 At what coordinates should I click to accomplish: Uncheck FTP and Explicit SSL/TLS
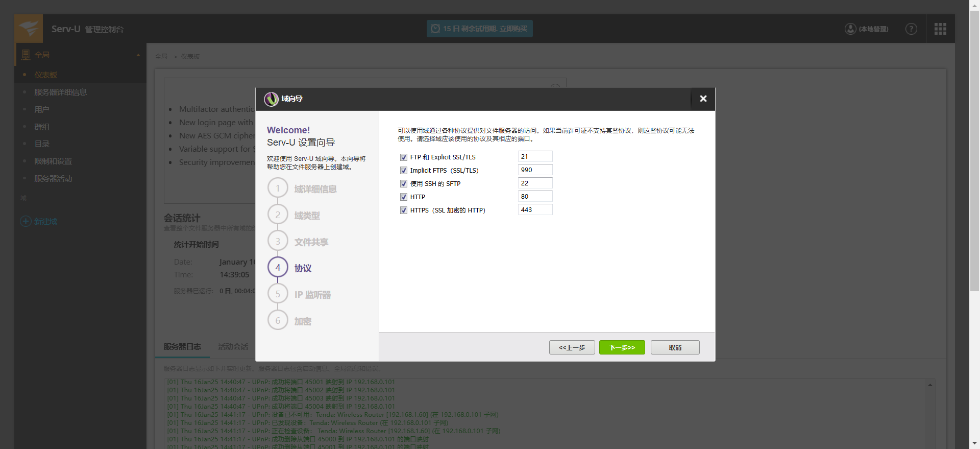tap(404, 157)
